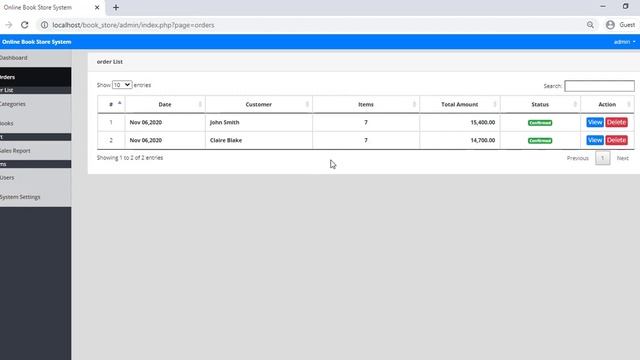Click the zoom magnifier icon in the address bar

click(590, 25)
